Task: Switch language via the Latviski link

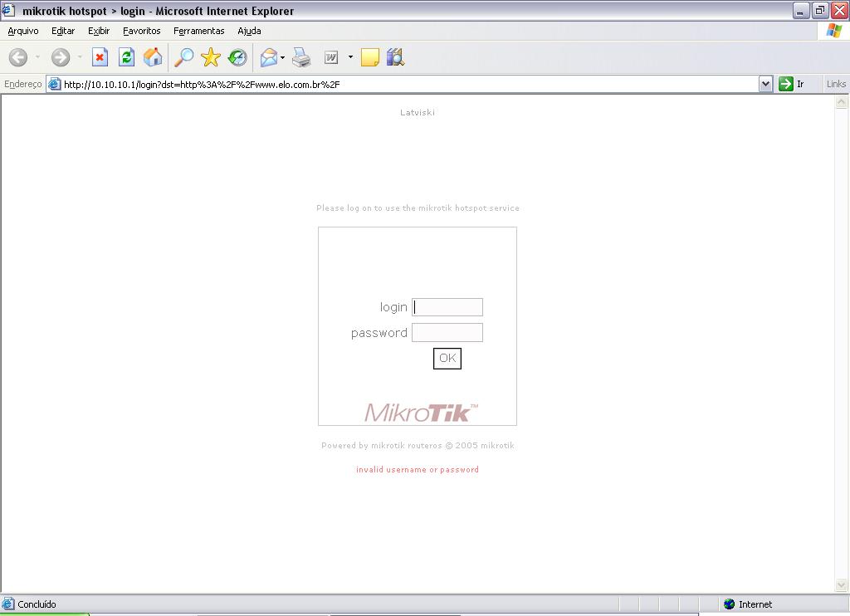Action: [418, 112]
